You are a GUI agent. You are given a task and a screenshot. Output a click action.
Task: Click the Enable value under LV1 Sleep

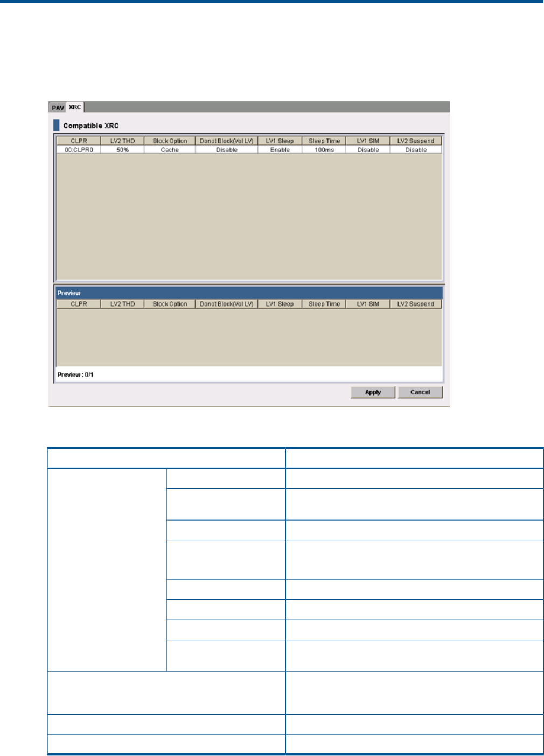coord(280,150)
